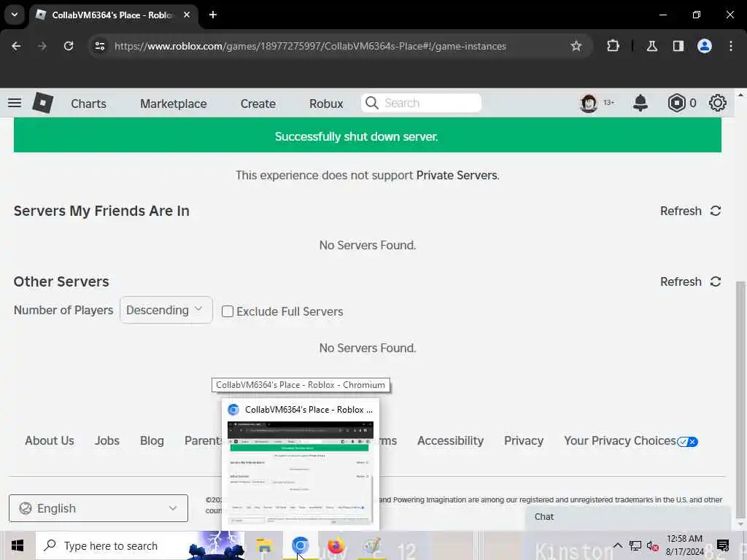Click the Chromium taskbar icon

click(x=300, y=545)
